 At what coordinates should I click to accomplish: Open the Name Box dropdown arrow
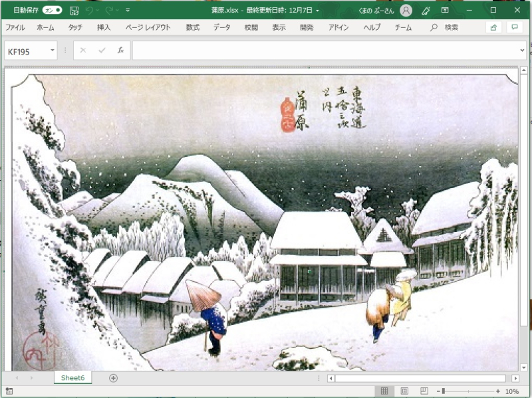coord(53,50)
